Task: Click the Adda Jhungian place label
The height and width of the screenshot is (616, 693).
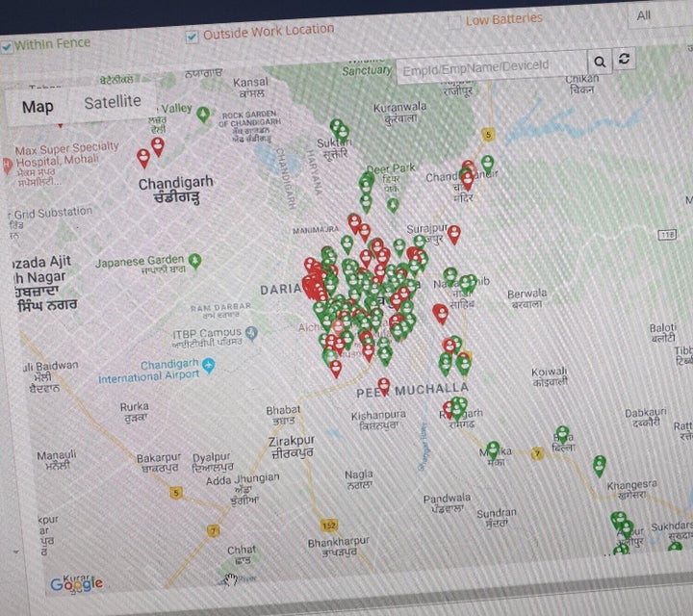Action: click(243, 489)
